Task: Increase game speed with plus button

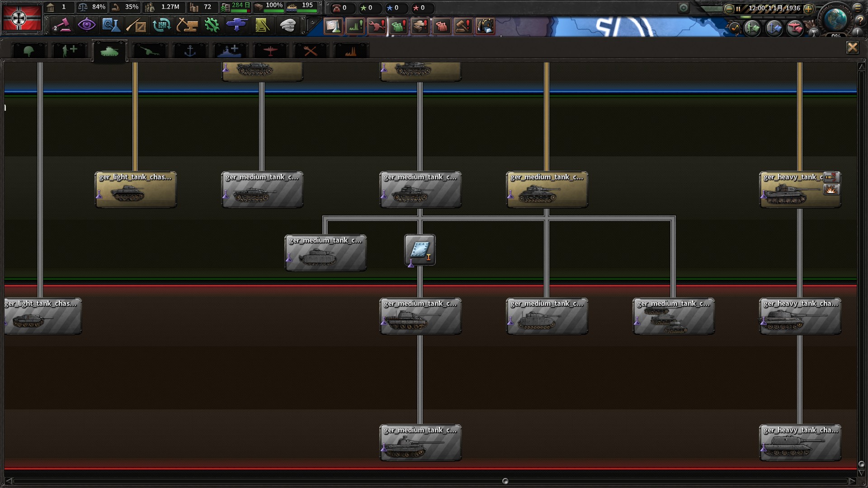Action: coord(809,9)
